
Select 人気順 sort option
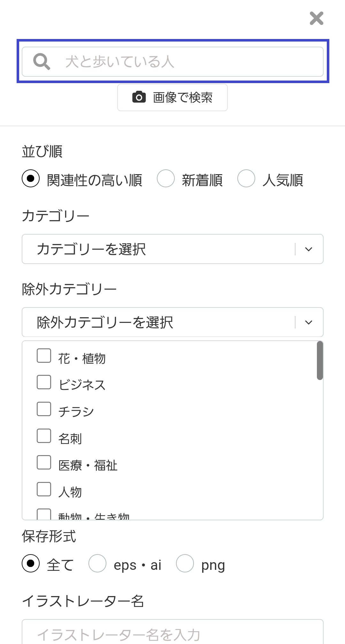[x=246, y=178]
